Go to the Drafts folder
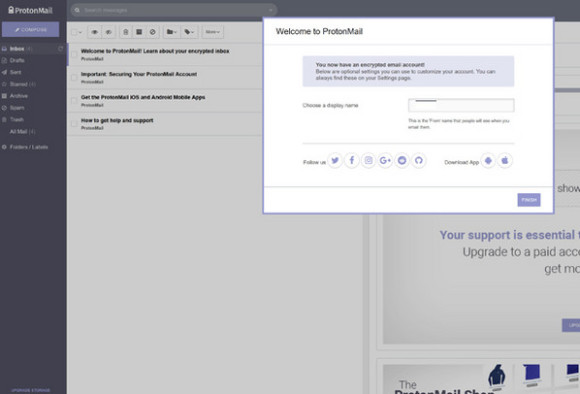Viewport: 580px width, 394px height. pyautogui.click(x=17, y=60)
